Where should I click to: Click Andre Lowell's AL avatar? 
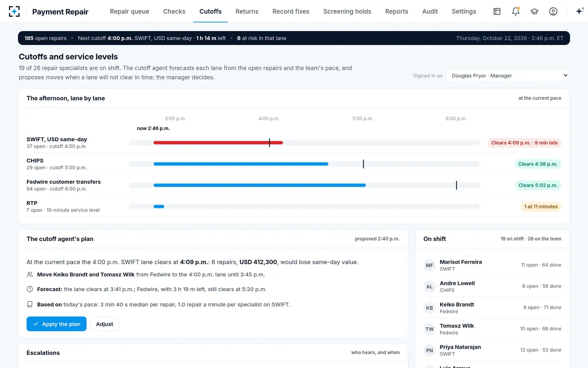430,287
